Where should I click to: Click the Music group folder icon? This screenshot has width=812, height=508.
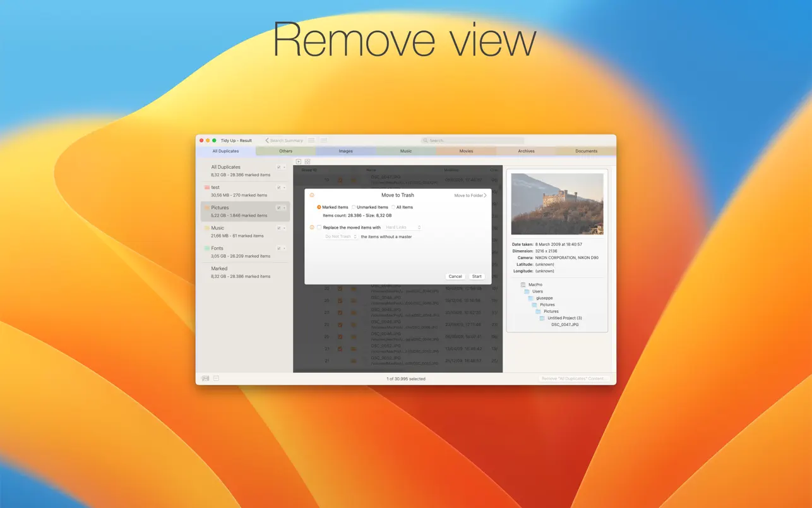[207, 228]
